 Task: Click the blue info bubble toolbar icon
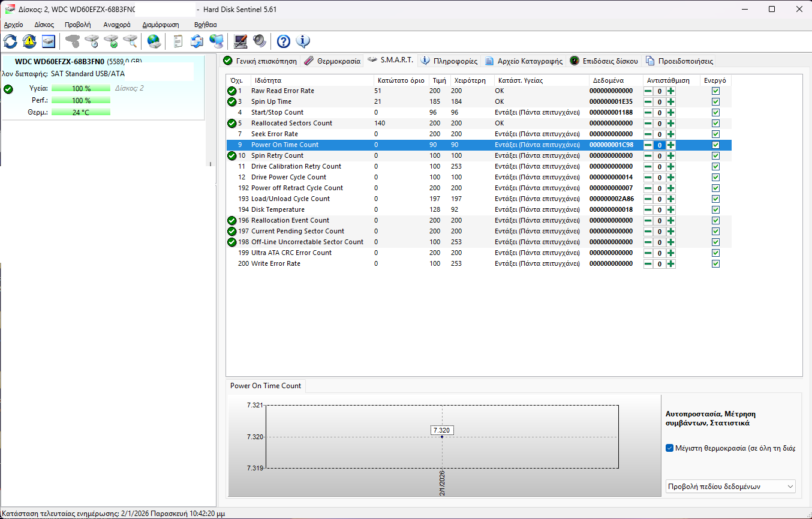303,41
